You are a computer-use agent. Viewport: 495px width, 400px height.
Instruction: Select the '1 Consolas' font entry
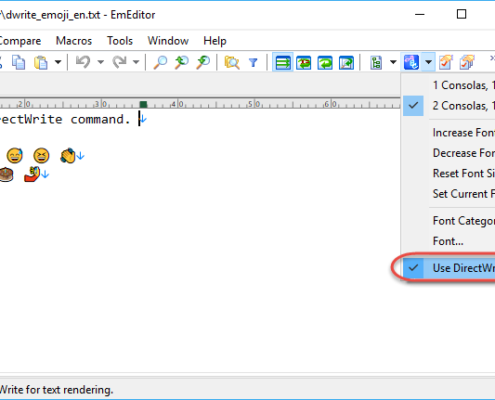(x=449, y=85)
